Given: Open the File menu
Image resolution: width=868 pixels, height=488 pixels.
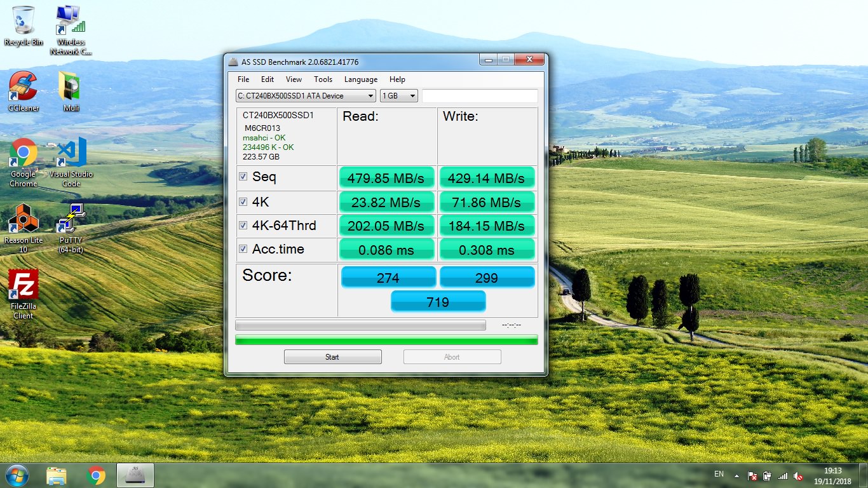Looking at the screenshot, I should pos(243,79).
